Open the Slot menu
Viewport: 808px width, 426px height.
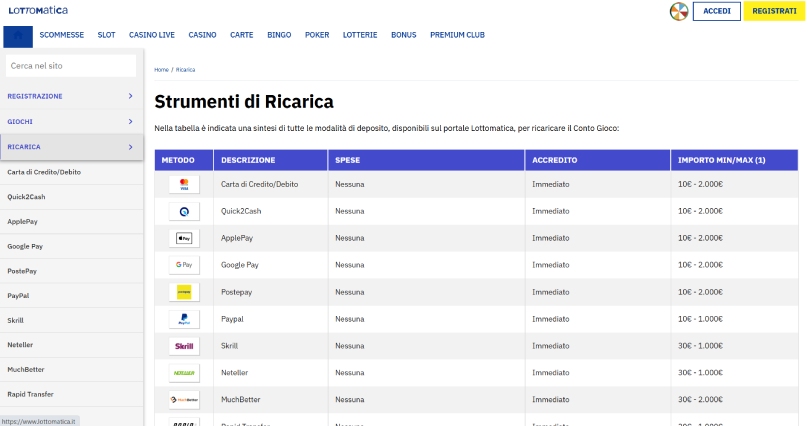coord(106,35)
